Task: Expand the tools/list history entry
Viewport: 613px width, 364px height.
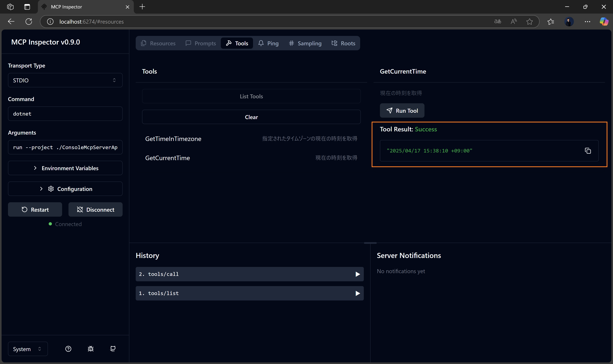Action: click(250, 293)
